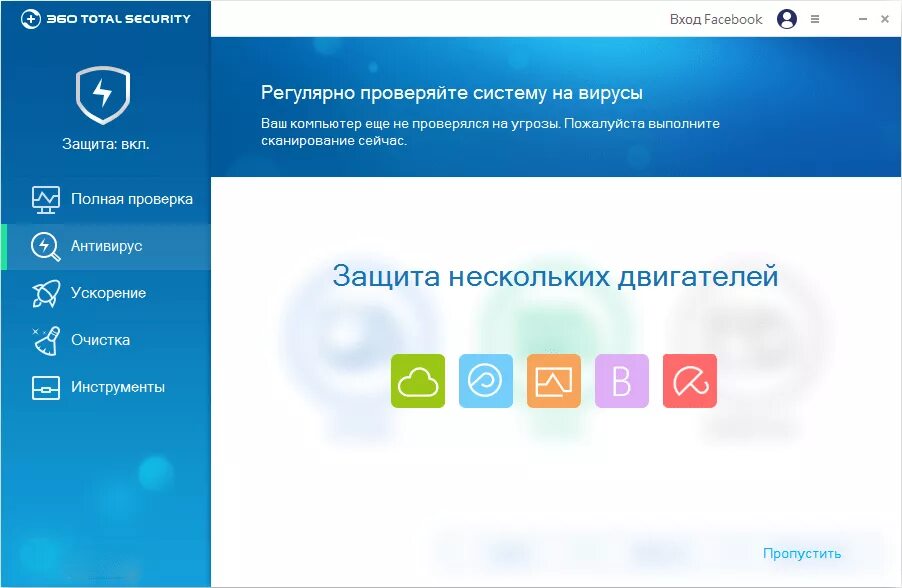Click the broom icon beside Очистка
Image resolution: width=902 pixels, height=588 pixels.
click(45, 340)
